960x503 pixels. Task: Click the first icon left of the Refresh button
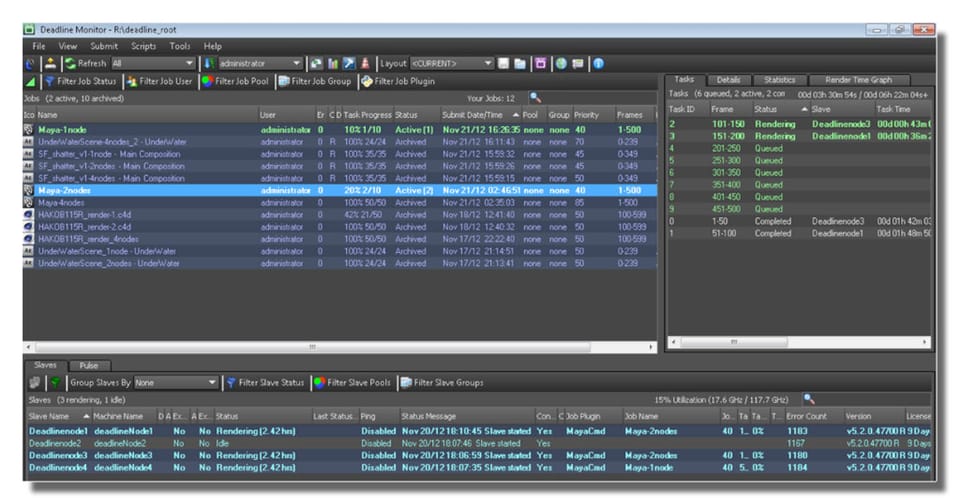tap(29, 64)
